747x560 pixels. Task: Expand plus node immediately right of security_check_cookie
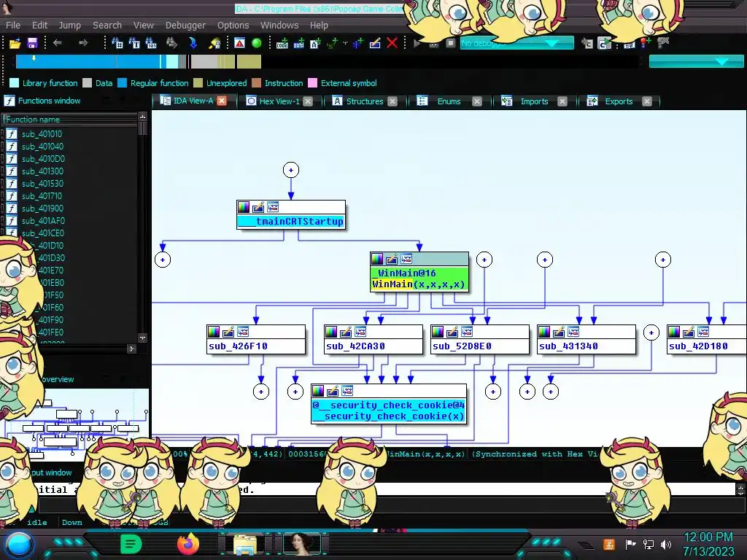[x=493, y=392]
